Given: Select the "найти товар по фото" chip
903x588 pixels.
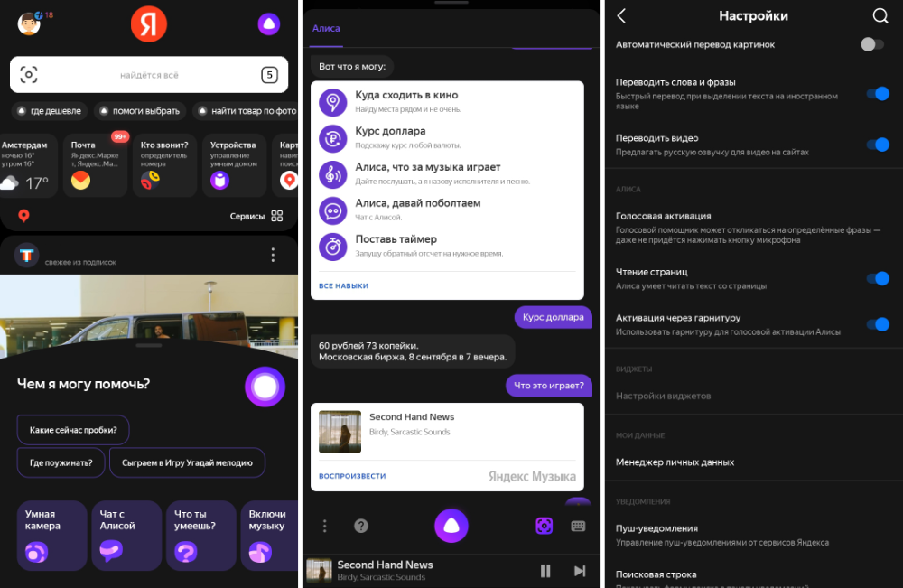Looking at the screenshot, I should pyautogui.click(x=247, y=110).
